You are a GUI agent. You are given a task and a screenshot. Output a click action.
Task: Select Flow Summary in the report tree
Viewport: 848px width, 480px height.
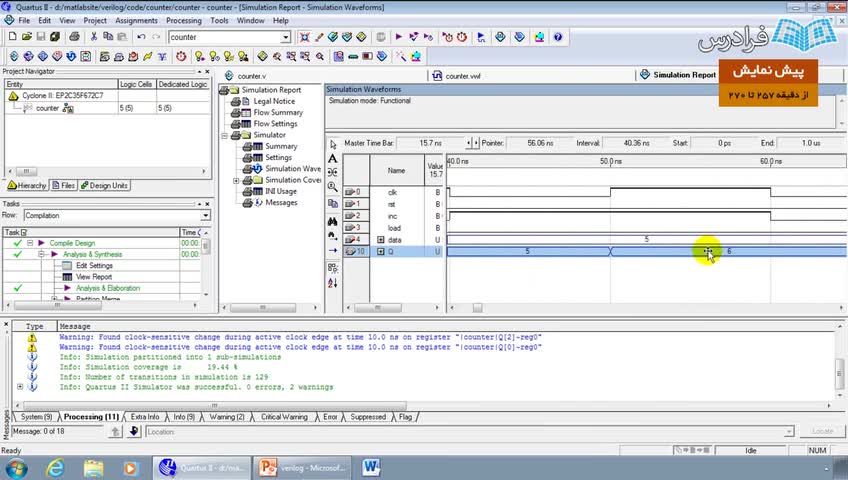point(277,113)
